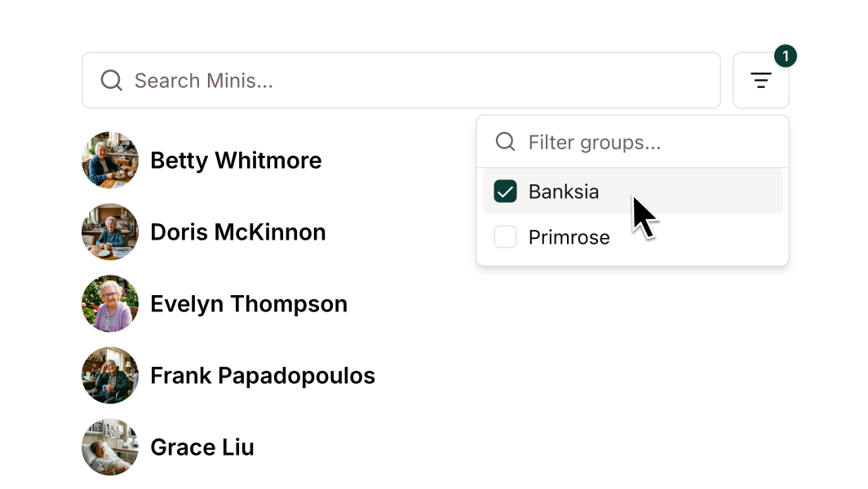Select Evelyn Thompson by name
The width and height of the screenshot is (868, 489).
pyautogui.click(x=249, y=304)
